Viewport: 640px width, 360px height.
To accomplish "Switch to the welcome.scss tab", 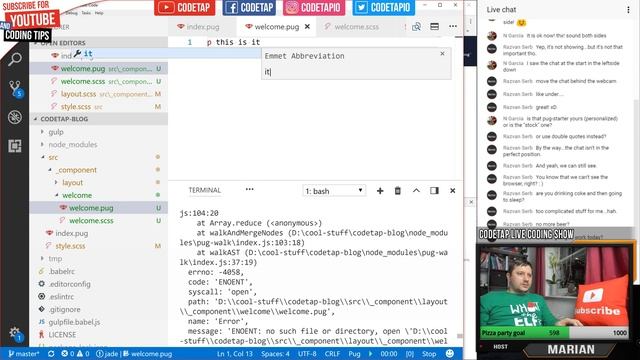I will (x=352, y=27).
